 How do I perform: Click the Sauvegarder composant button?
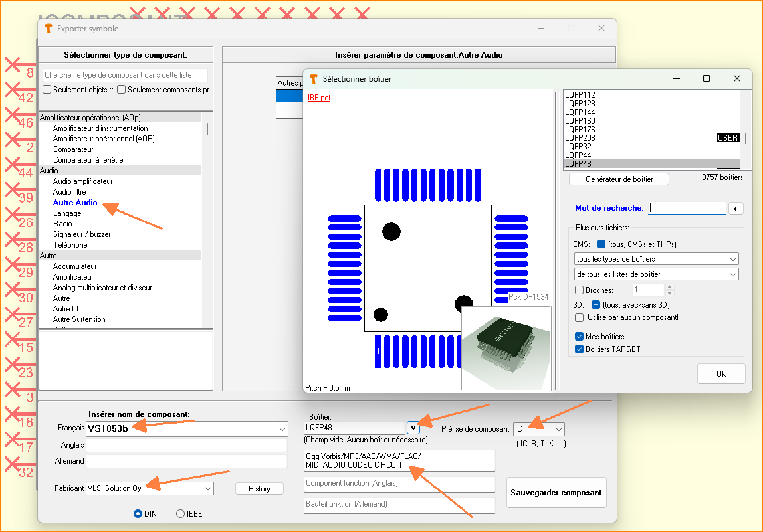556,493
